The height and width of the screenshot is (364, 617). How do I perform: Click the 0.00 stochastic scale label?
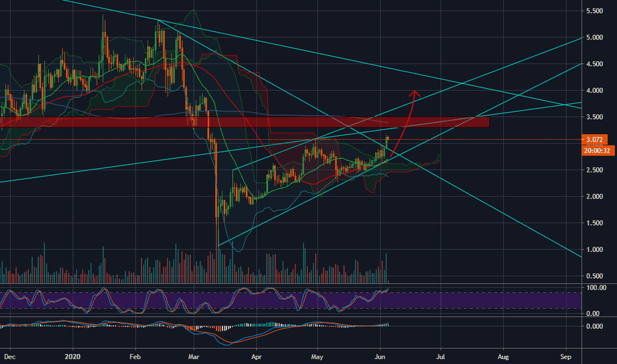[593, 314]
